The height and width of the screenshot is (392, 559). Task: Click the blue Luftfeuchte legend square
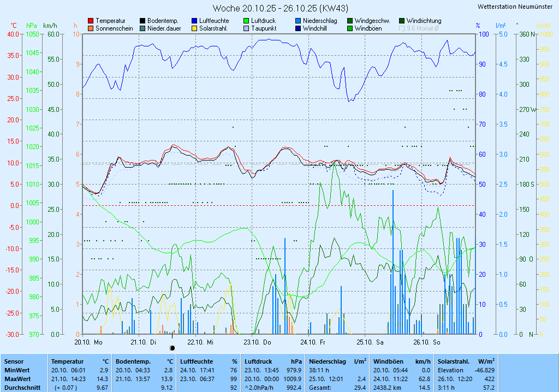click(x=194, y=21)
